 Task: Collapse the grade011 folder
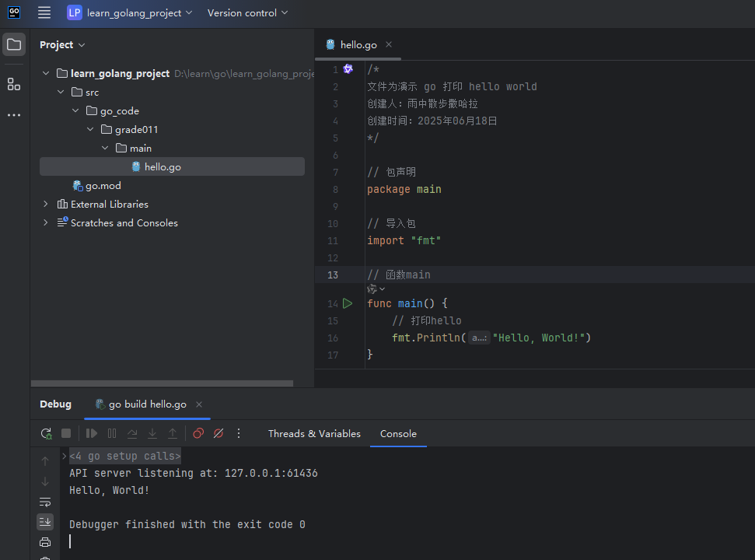pyautogui.click(x=90, y=130)
